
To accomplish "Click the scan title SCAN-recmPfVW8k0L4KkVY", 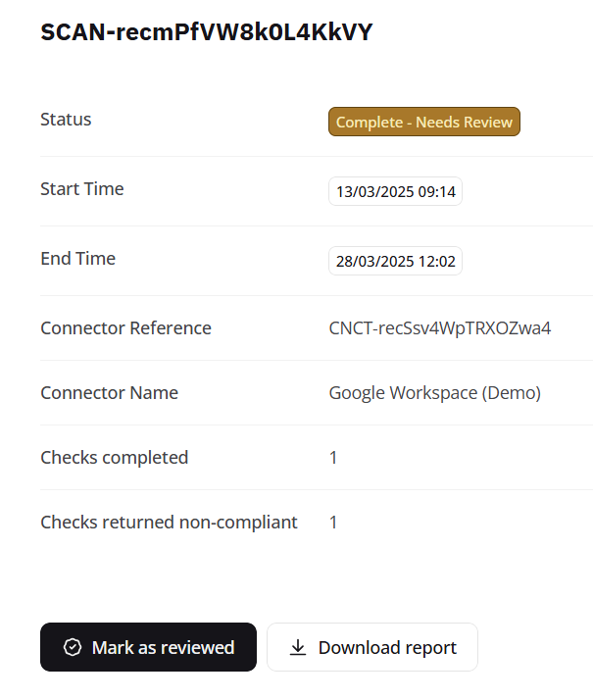I will click(206, 32).
